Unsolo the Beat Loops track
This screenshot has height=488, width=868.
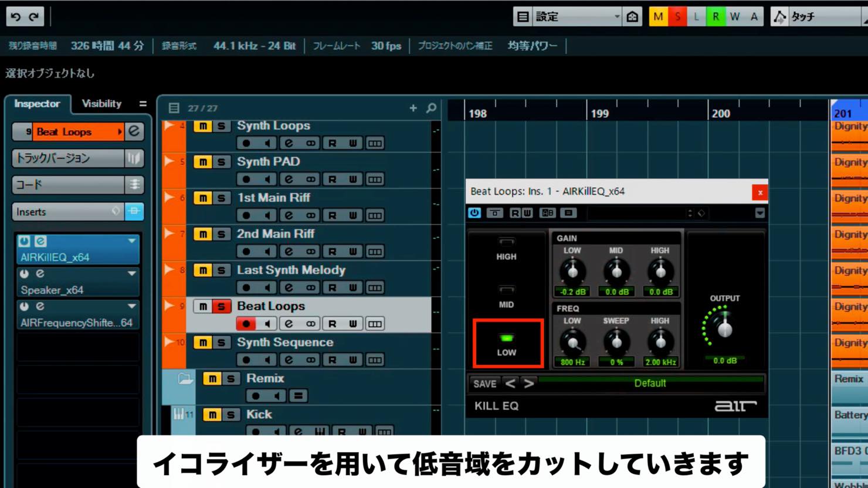[x=221, y=306]
